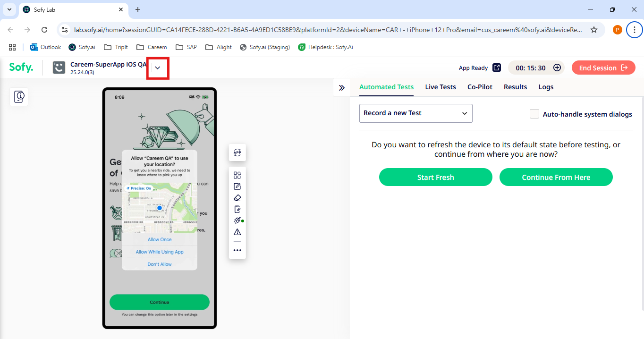The width and height of the screenshot is (644, 339).
Task: Bookmark this page with star icon
Action: coord(594,30)
